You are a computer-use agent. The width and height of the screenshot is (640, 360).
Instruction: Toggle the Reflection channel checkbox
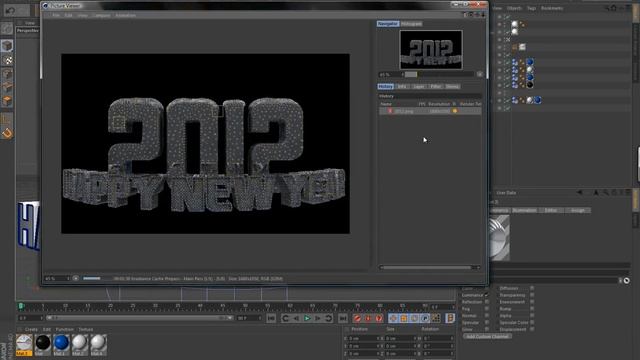(487, 302)
